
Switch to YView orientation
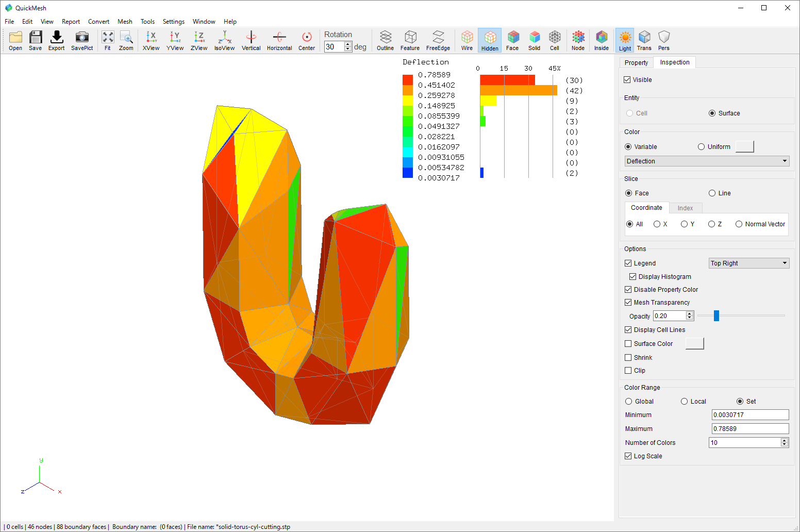tap(175, 40)
